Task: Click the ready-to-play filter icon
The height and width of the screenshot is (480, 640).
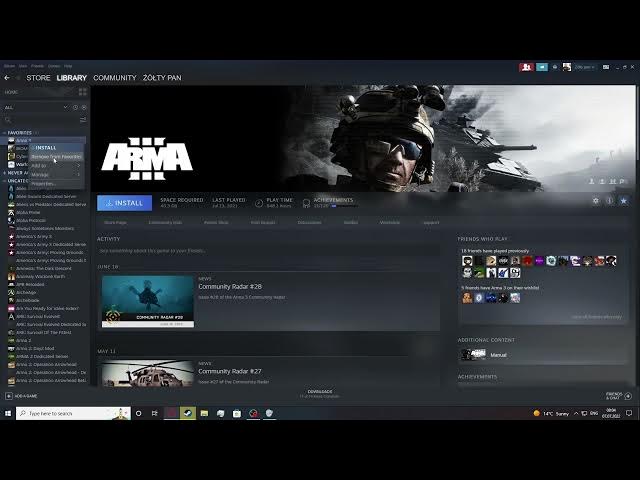Action: point(84,107)
